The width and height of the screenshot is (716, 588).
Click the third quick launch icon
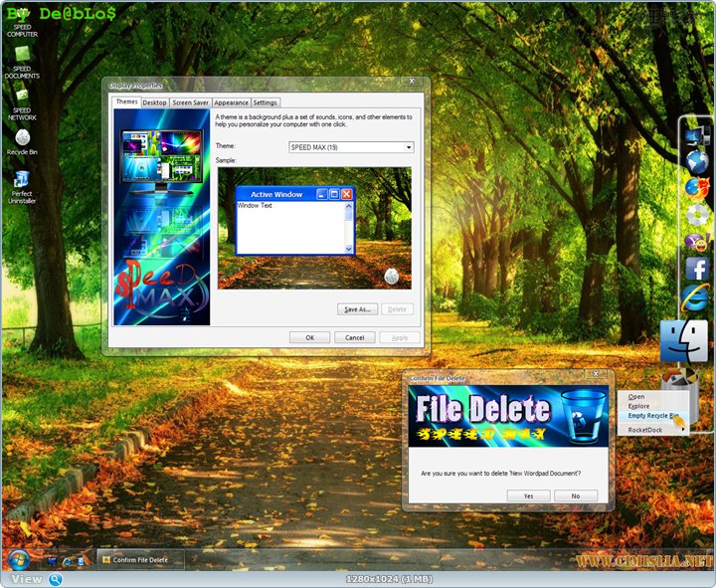pos(81,560)
